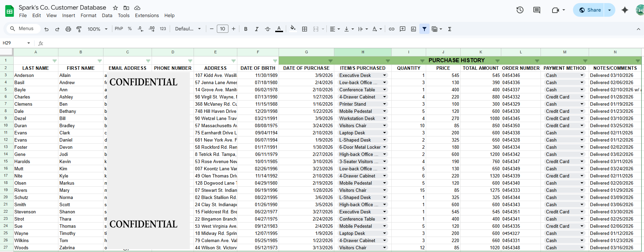Check cloud document status icon

(137, 8)
